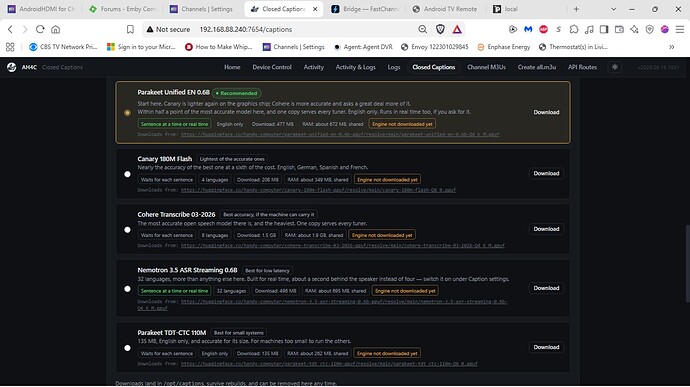
Task: Open the Create all.m3u nav item
Action: coord(537,67)
